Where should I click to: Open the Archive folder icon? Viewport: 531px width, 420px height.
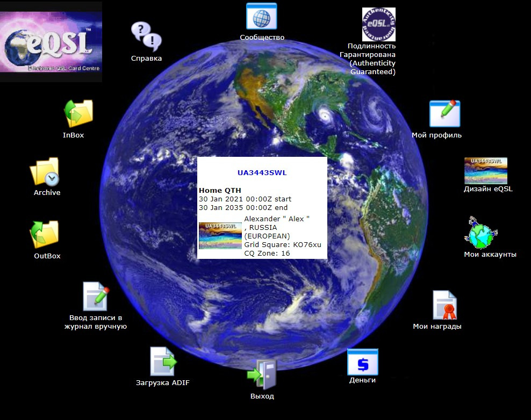point(45,172)
